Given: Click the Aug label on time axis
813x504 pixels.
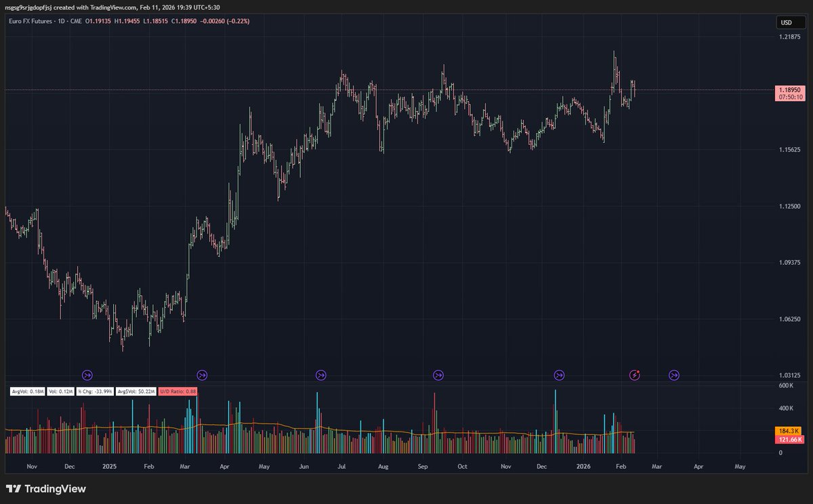Looking at the screenshot, I should pos(383,467).
